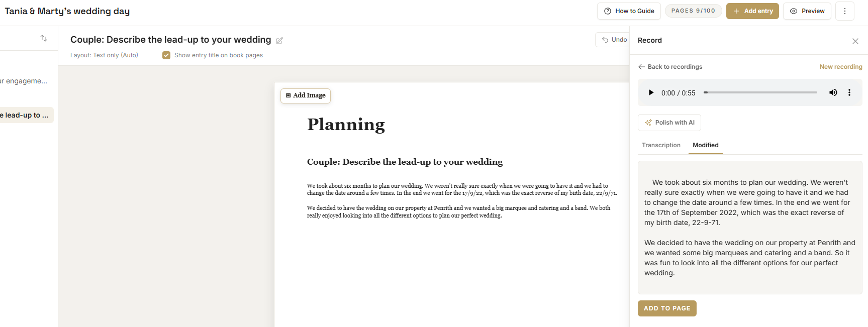Click the reorder entries arrows icon
Viewport: 868px width, 327px height.
coord(44,38)
